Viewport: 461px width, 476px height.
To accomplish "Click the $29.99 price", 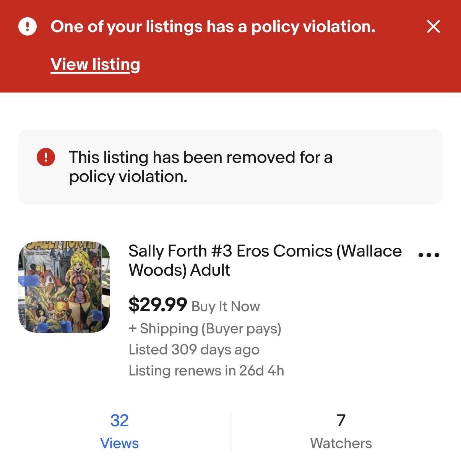I will coord(157,305).
